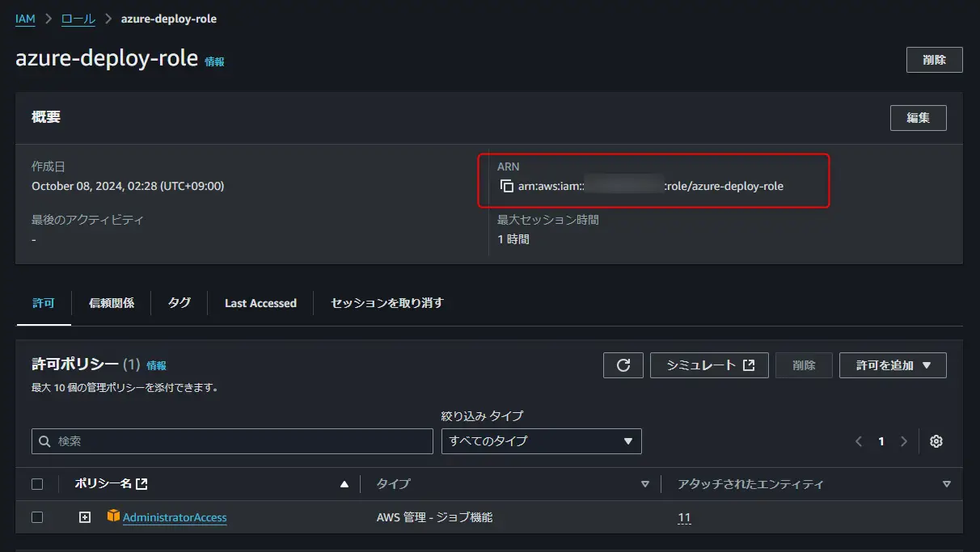
Task: Click the AWS 管理 - ジョブ機能 type cell
Action: click(x=434, y=517)
